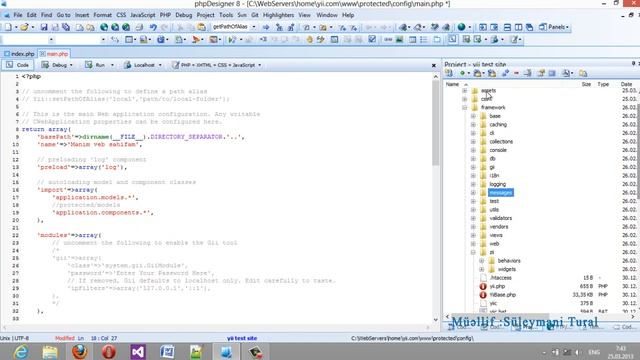The image size is (640, 360).
Task: Open Visual Studio from the taskbar
Action: pyautogui.click(x=138, y=351)
